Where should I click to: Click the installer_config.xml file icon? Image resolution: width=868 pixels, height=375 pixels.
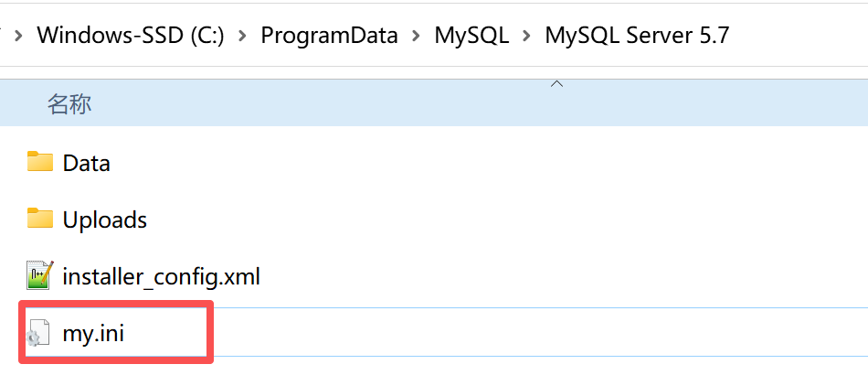pos(40,275)
